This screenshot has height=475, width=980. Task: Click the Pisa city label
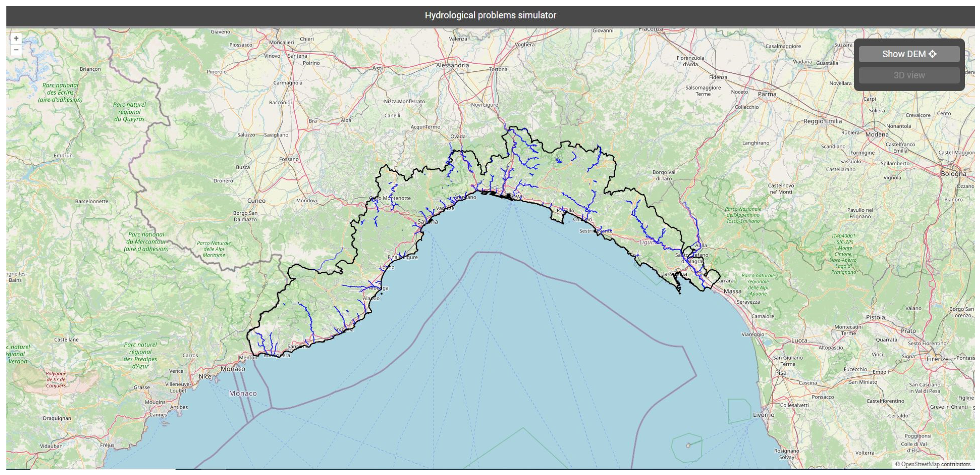coord(781,373)
